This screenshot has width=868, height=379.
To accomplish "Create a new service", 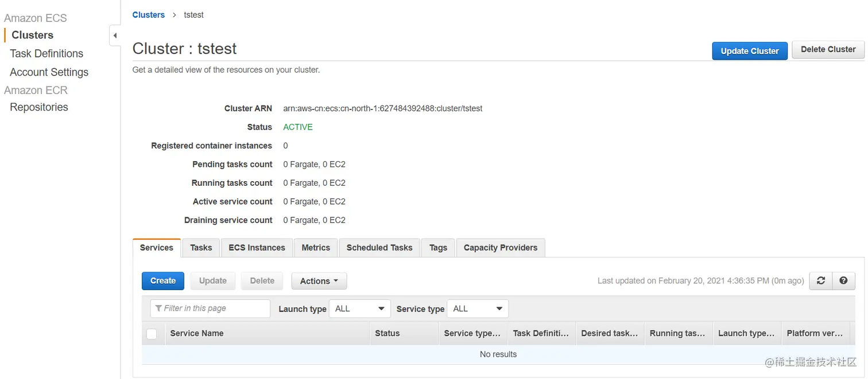I will click(163, 281).
